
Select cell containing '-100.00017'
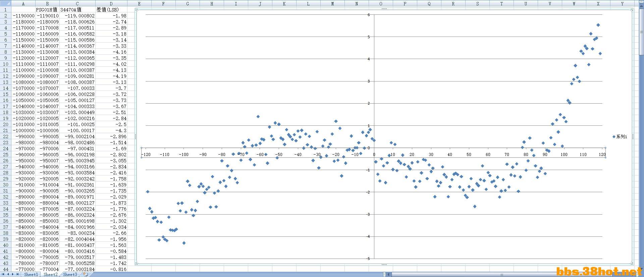[x=77, y=130]
